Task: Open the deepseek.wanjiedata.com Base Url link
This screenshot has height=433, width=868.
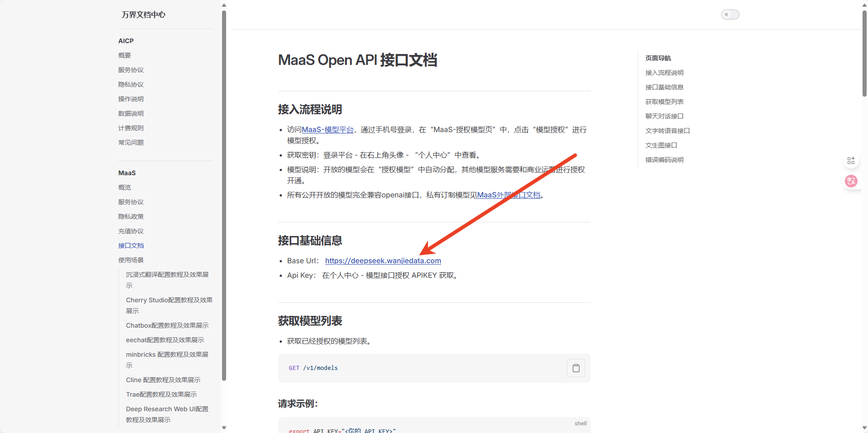Action: pyautogui.click(x=383, y=261)
